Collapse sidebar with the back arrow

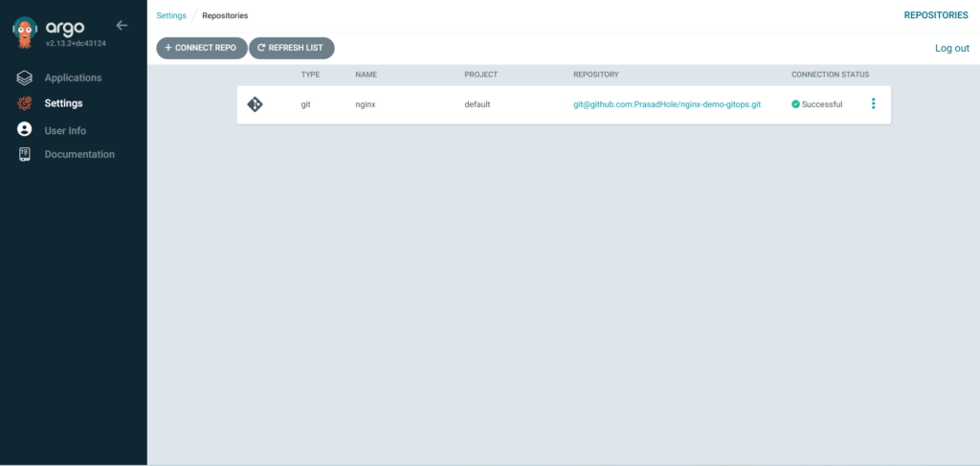(122, 25)
